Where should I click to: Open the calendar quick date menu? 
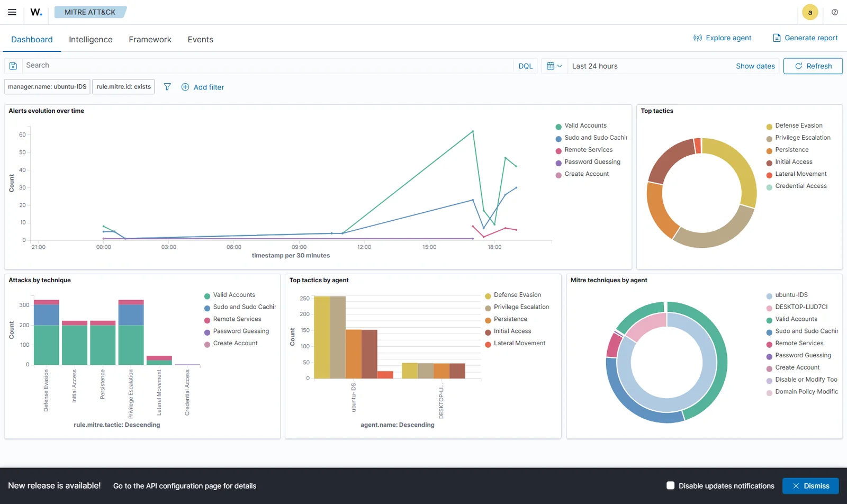(554, 66)
